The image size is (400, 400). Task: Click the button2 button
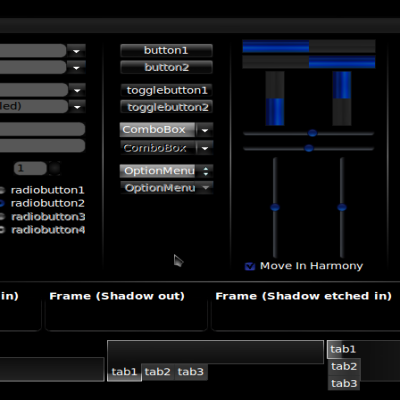[x=166, y=67]
